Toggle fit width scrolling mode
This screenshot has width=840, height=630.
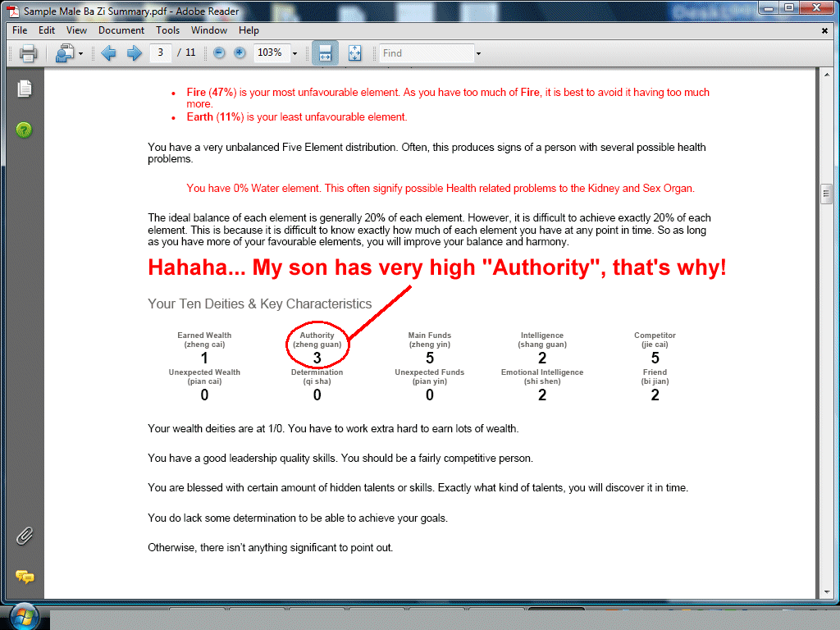(x=325, y=53)
